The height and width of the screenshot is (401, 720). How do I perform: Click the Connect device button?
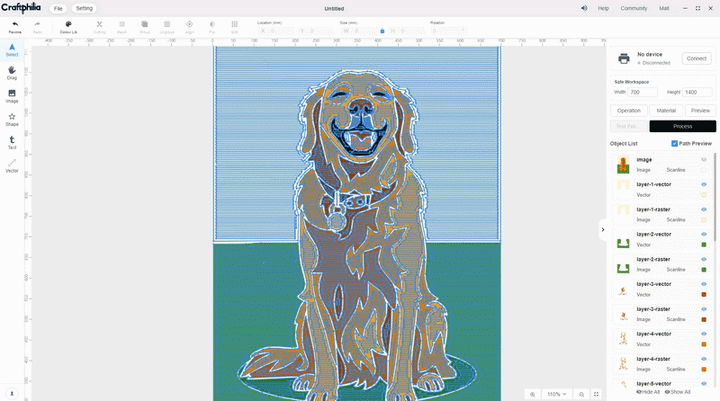[x=697, y=58]
